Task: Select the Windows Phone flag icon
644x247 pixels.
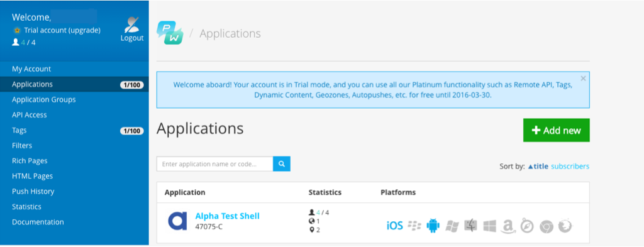Action: (452, 226)
